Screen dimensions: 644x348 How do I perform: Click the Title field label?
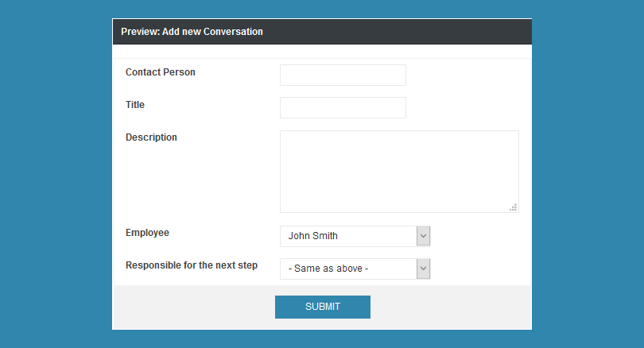(135, 105)
